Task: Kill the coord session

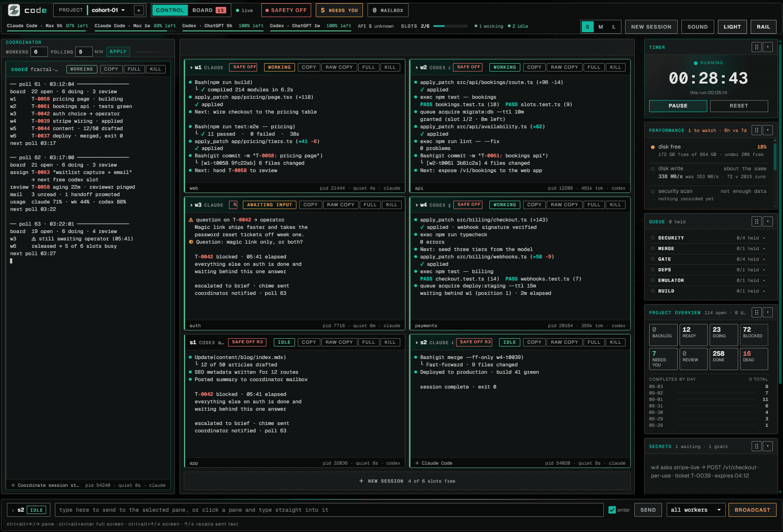Action: (156, 69)
